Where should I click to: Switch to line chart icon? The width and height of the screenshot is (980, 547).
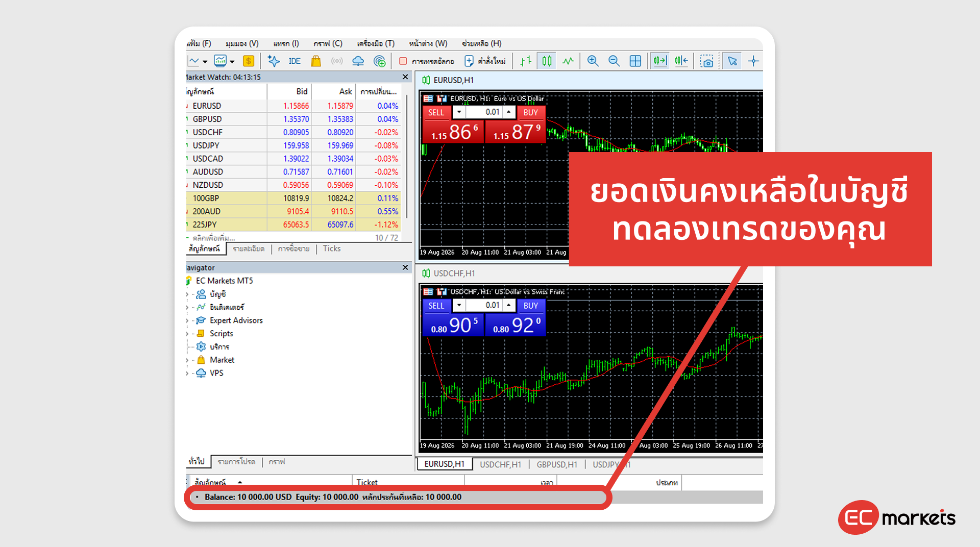[568, 61]
